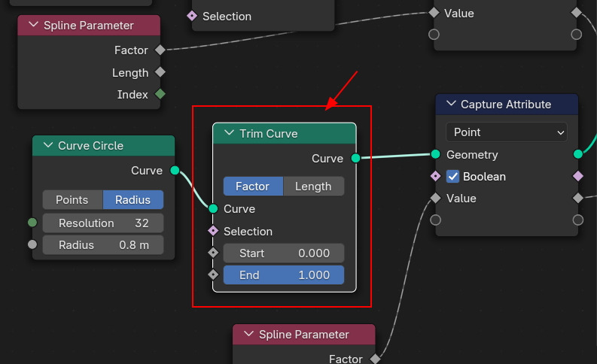Select the Capture Attribute node header title
The image size is (597, 364).
[x=506, y=105]
